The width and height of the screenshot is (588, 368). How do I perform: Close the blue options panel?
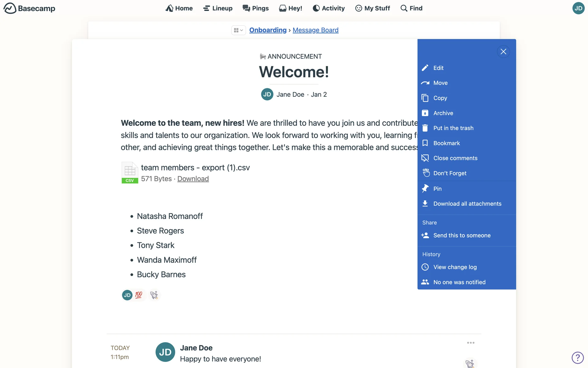coord(503,52)
